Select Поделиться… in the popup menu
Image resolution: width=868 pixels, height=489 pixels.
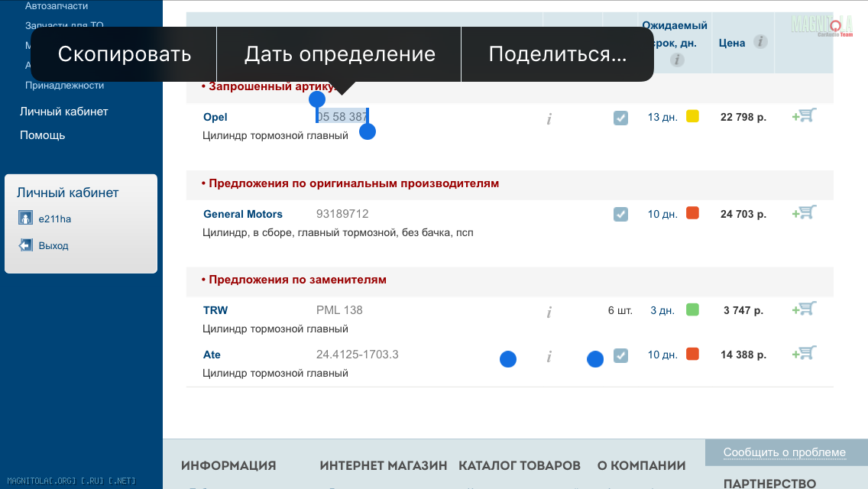(x=558, y=54)
